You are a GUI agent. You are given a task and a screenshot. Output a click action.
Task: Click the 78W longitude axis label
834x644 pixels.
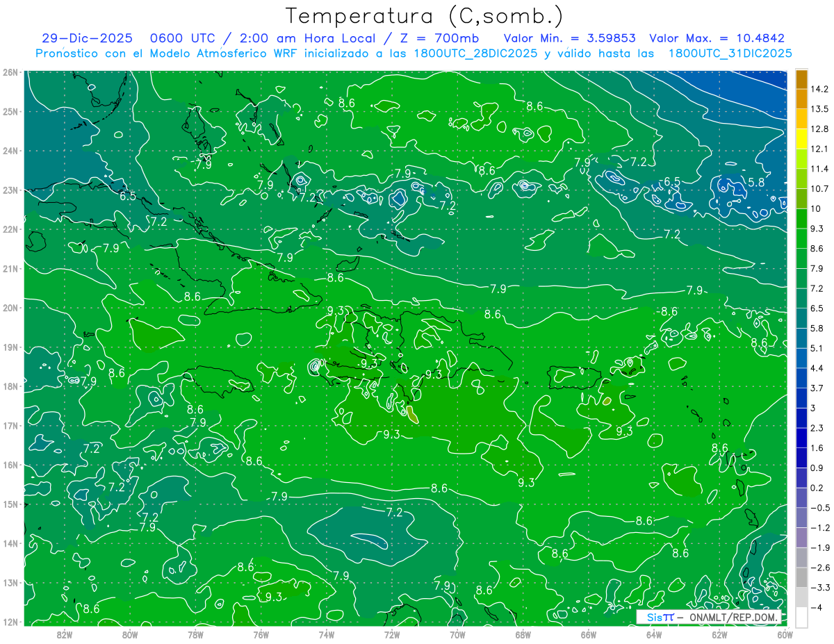tap(195, 634)
